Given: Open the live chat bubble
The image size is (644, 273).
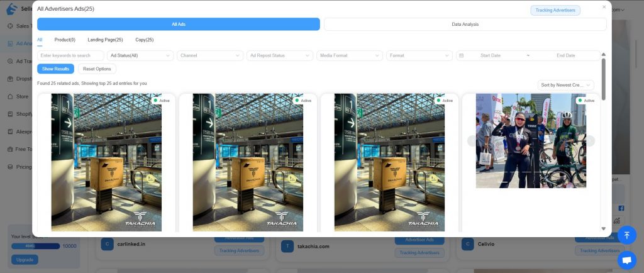Looking at the screenshot, I should click(x=627, y=260).
